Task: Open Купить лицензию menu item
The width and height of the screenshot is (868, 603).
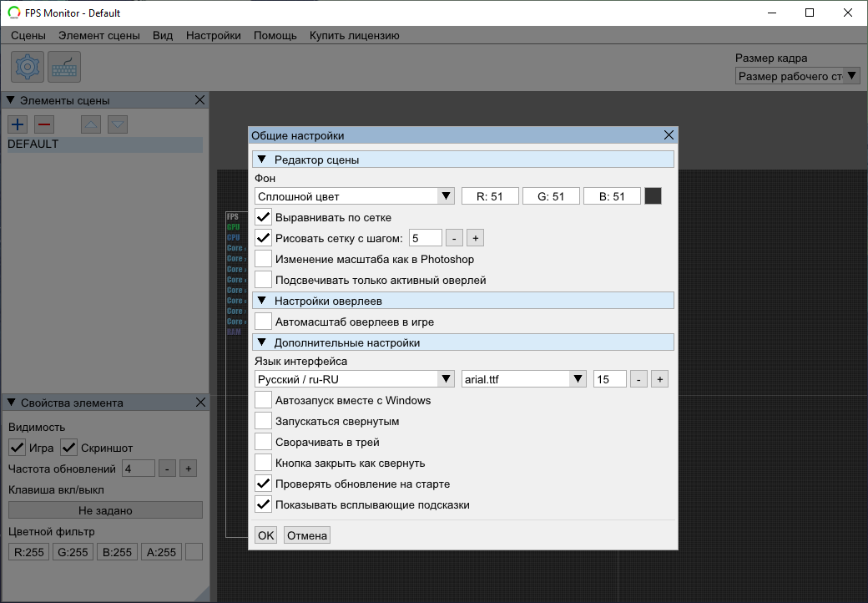Action: pos(354,35)
